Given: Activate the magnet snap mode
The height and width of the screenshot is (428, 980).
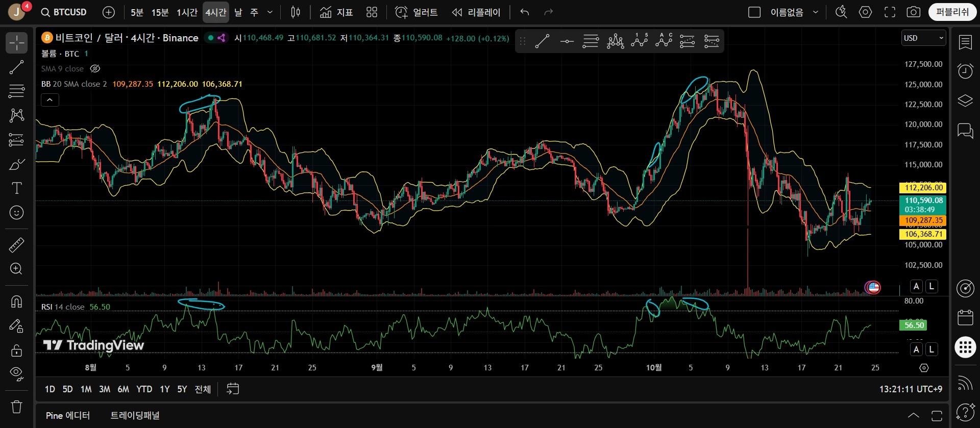Looking at the screenshot, I should coord(16,302).
